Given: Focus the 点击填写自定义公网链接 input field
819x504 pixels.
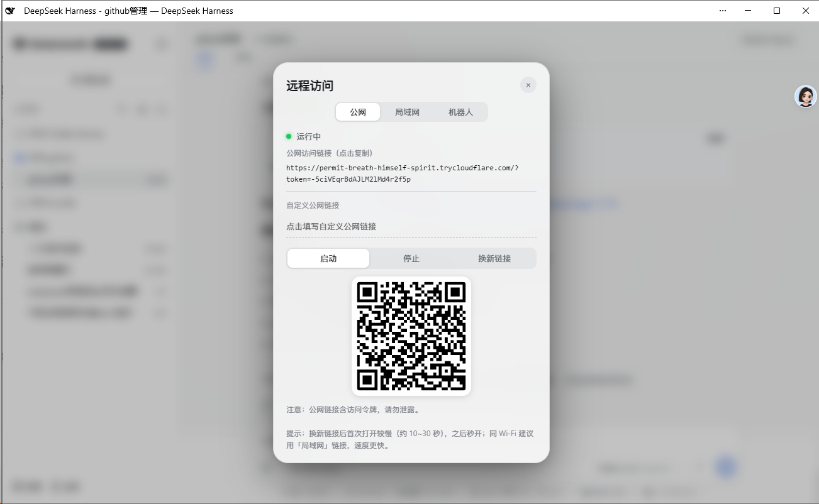Looking at the screenshot, I should pyautogui.click(x=411, y=226).
